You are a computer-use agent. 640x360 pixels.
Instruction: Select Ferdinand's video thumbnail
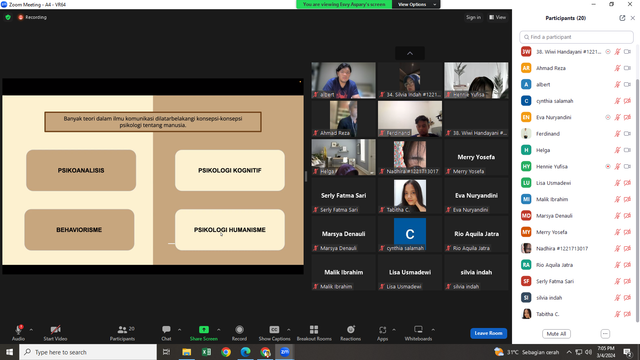410,118
